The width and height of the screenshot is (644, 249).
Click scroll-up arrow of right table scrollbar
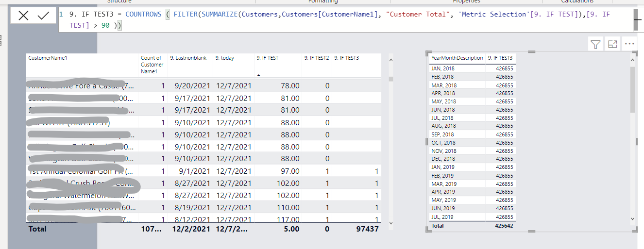click(x=632, y=60)
